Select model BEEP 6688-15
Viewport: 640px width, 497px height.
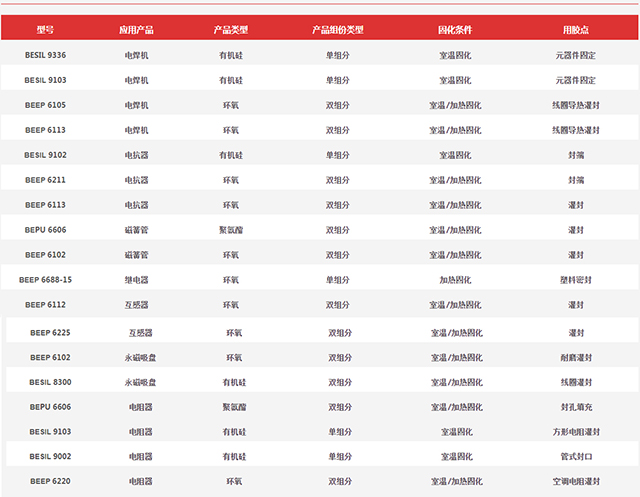click(45, 280)
